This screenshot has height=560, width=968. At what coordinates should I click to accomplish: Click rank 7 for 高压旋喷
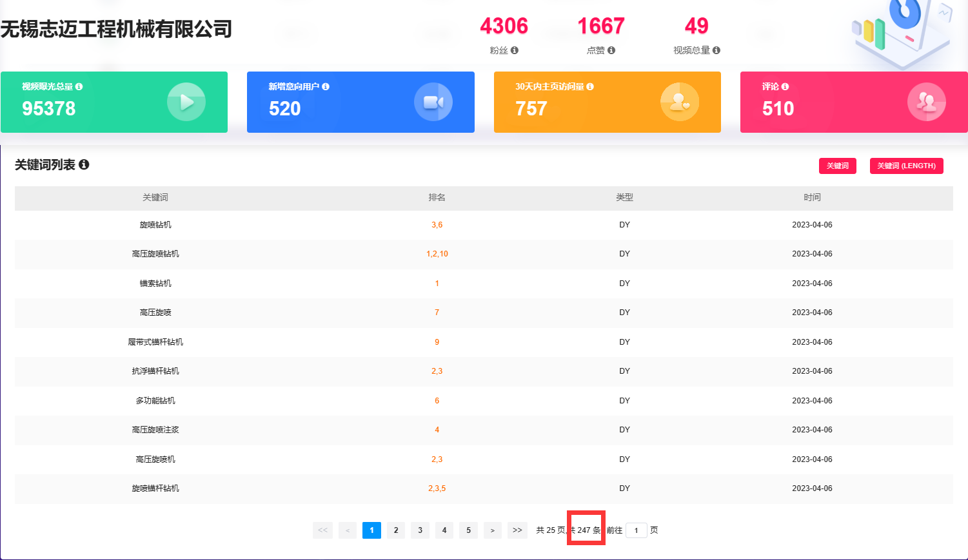tap(437, 313)
